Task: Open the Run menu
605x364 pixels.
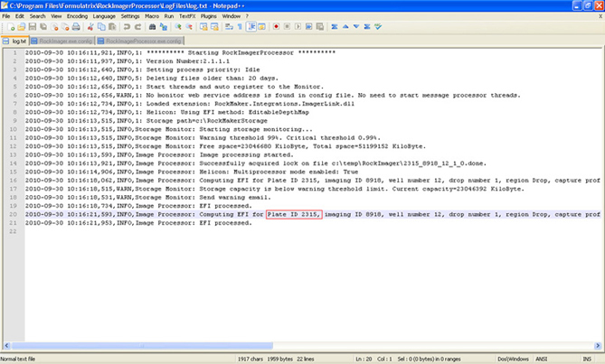Action: [x=169, y=16]
